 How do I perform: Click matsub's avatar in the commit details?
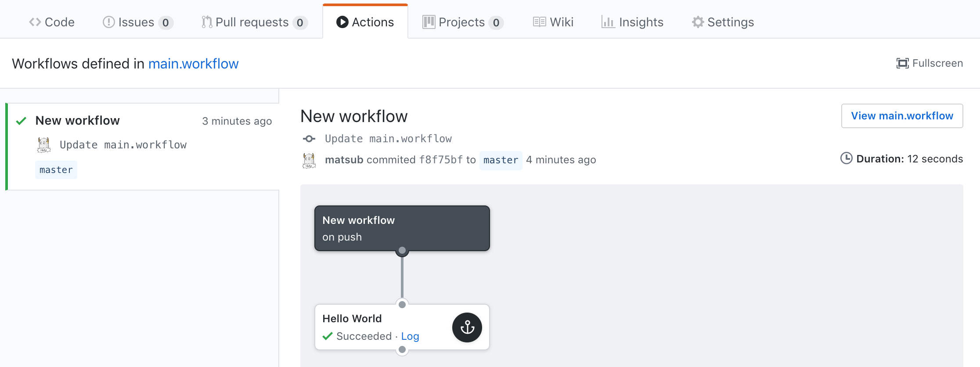pos(309,160)
